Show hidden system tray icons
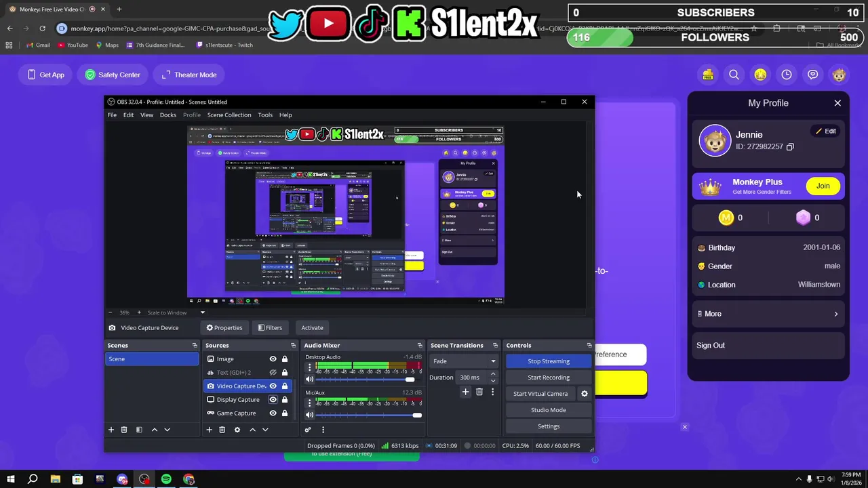The image size is (868, 488). [798, 479]
